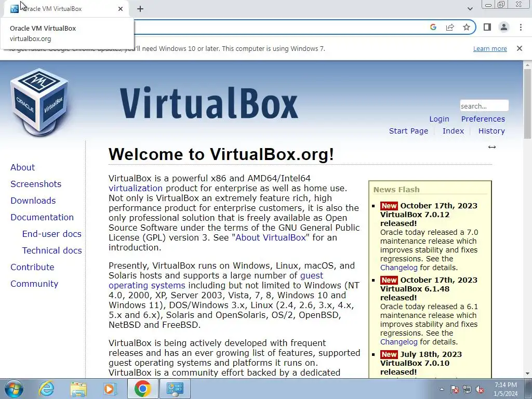The width and height of the screenshot is (532, 399).
Task: Open Chrome three-dot menu
Action: (x=521, y=27)
